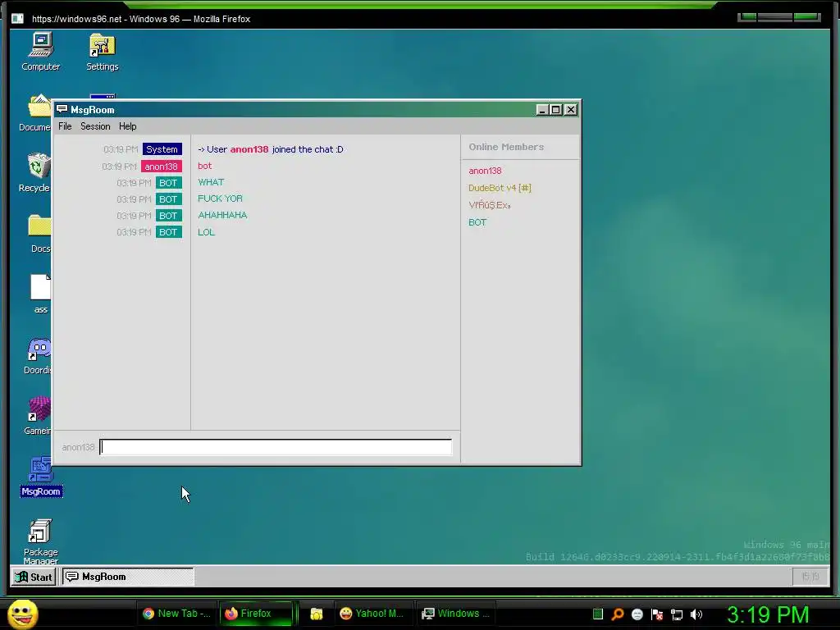Select anon138 in Online Members
The height and width of the screenshot is (630, 840).
[485, 171]
